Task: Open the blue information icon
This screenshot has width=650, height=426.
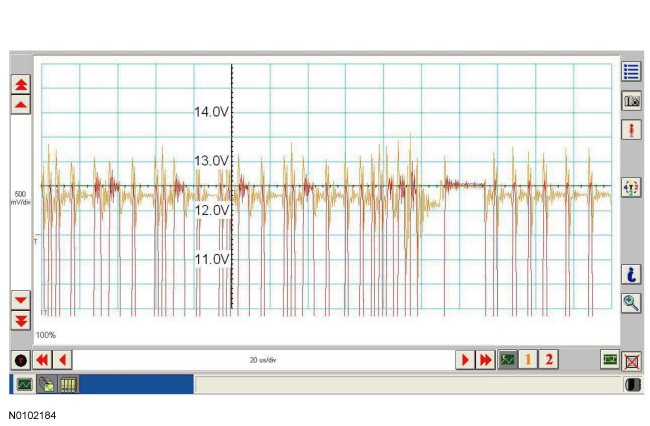Action: 631,274
